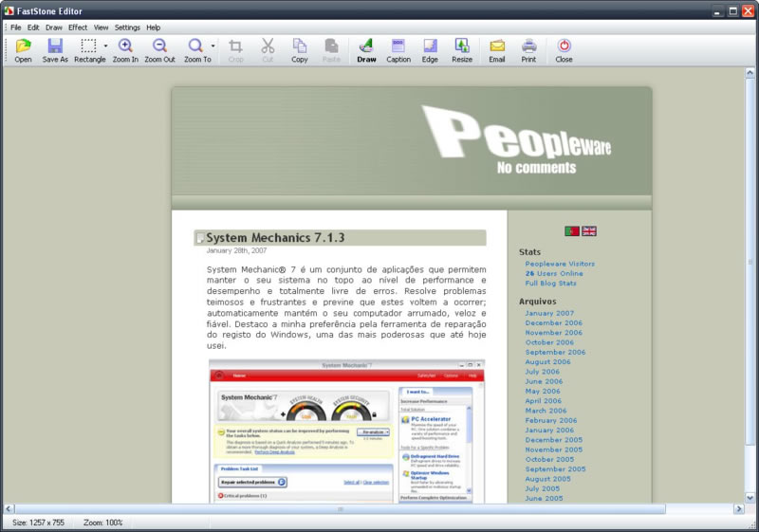Click the vertical scrollbar thumb

(750, 262)
